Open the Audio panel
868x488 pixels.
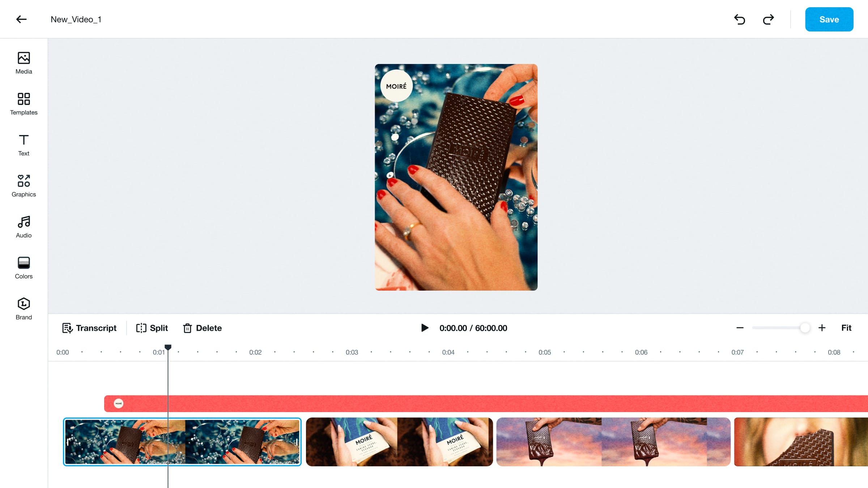point(23,226)
